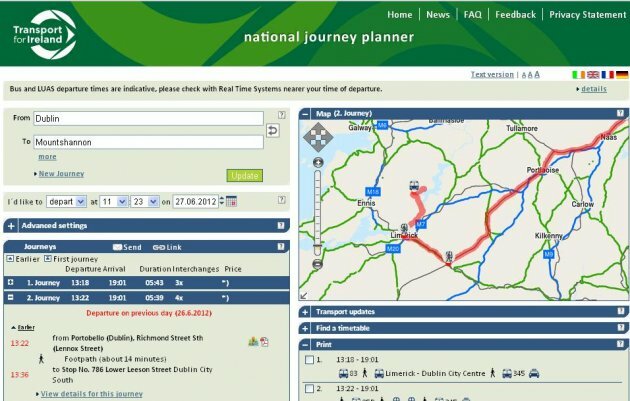
Task: Click the 'Departure on previous day (26.6.2012)' notice
Action: click(149, 313)
